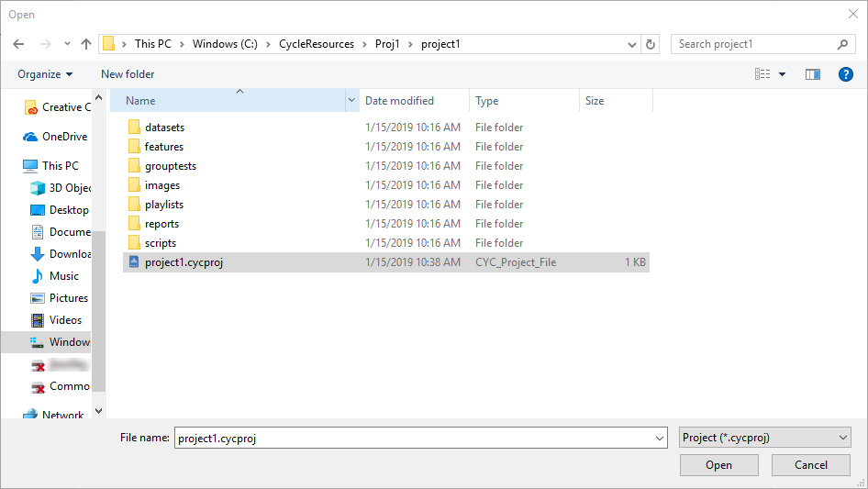Open Name column filter dropdown
This screenshot has width=868, height=489.
tap(351, 100)
